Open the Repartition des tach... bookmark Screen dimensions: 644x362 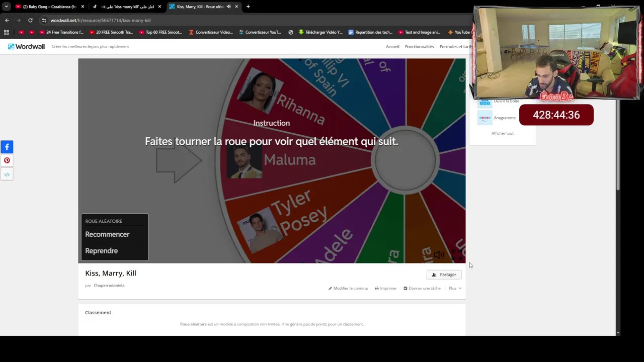pos(370,32)
